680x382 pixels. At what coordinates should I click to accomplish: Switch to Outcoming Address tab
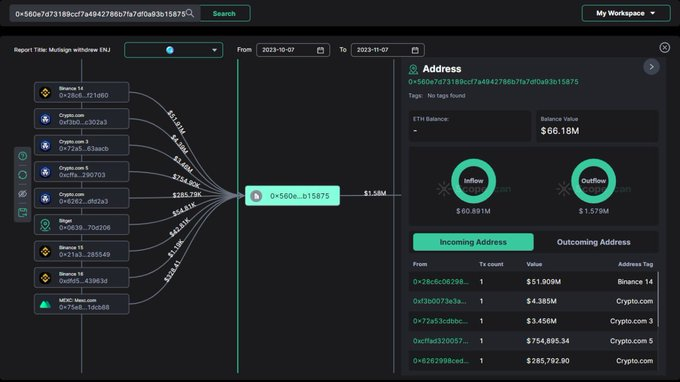click(x=593, y=242)
